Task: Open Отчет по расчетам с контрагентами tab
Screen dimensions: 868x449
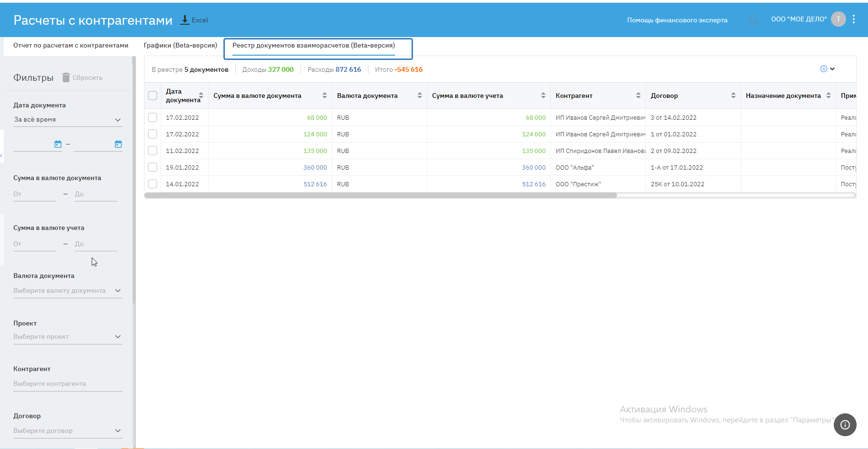Action: pos(71,45)
